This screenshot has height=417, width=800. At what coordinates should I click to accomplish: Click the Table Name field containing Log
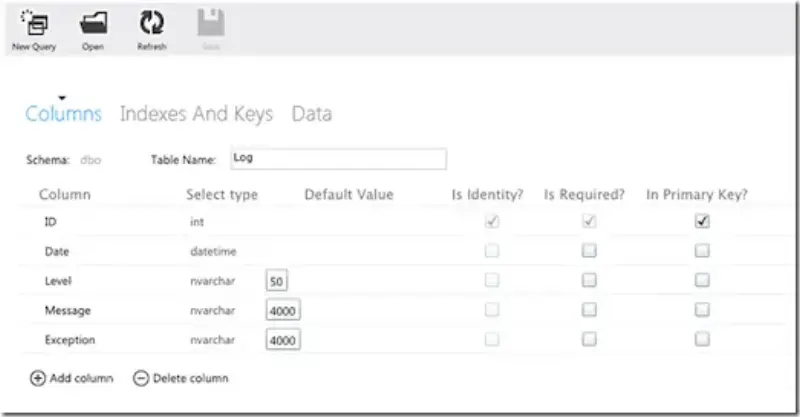tap(337, 159)
